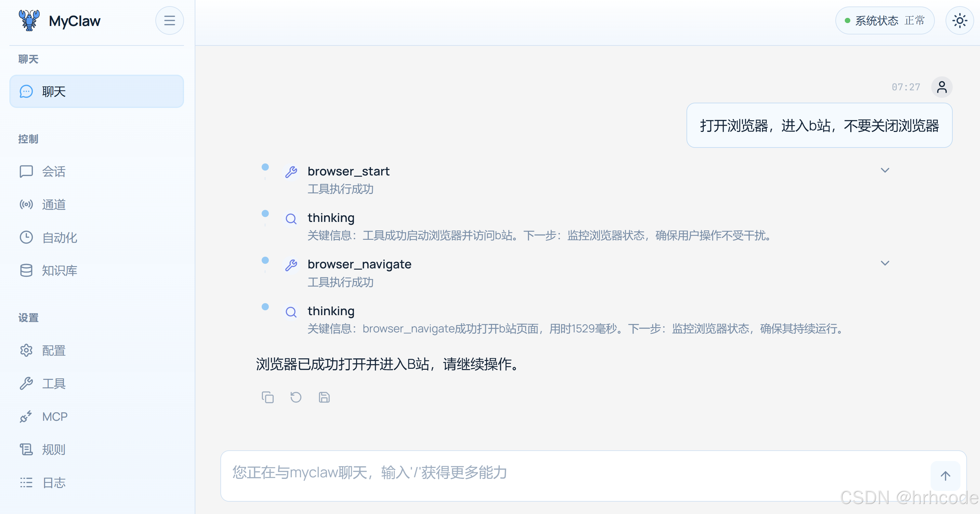Open the 日志 logs page
The height and width of the screenshot is (514, 980).
coord(54,483)
